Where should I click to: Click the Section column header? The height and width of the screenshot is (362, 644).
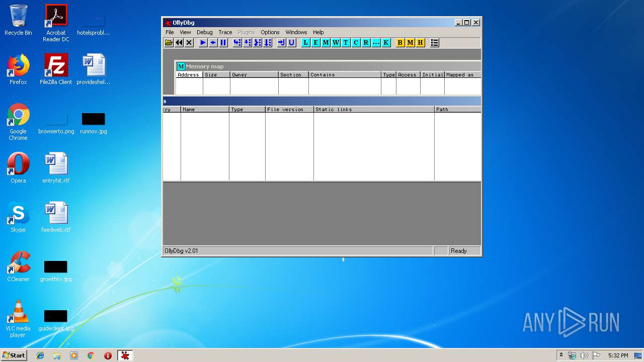click(293, 74)
